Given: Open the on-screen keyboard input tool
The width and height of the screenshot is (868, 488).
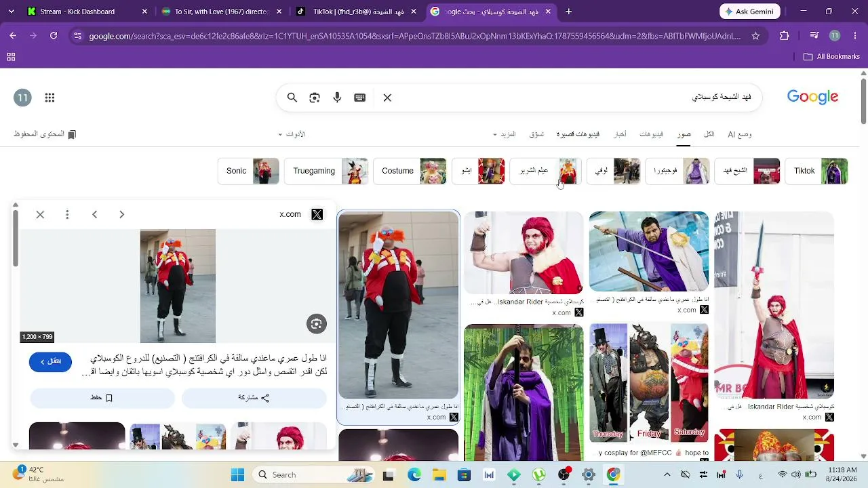Looking at the screenshot, I should tap(360, 98).
